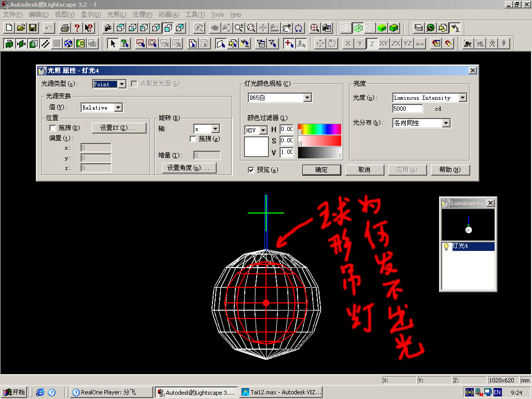
Task: Click the Orbit rotate view icon
Action: click(x=299, y=28)
